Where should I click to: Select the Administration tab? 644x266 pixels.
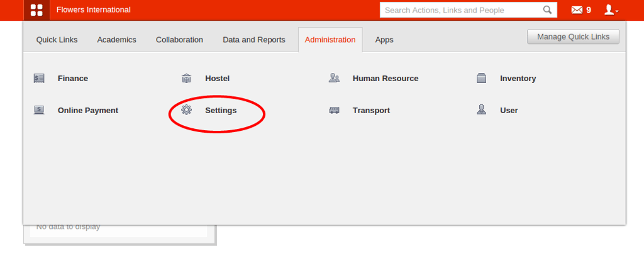click(x=330, y=40)
